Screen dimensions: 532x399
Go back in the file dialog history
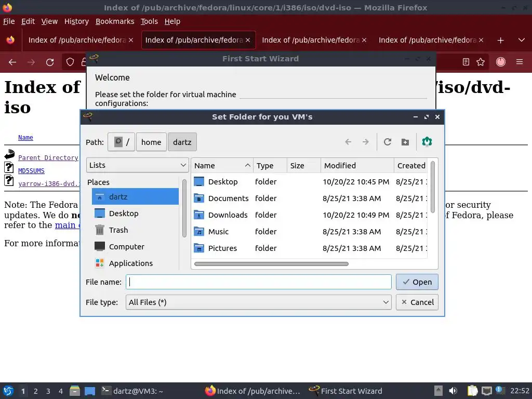[x=348, y=142]
